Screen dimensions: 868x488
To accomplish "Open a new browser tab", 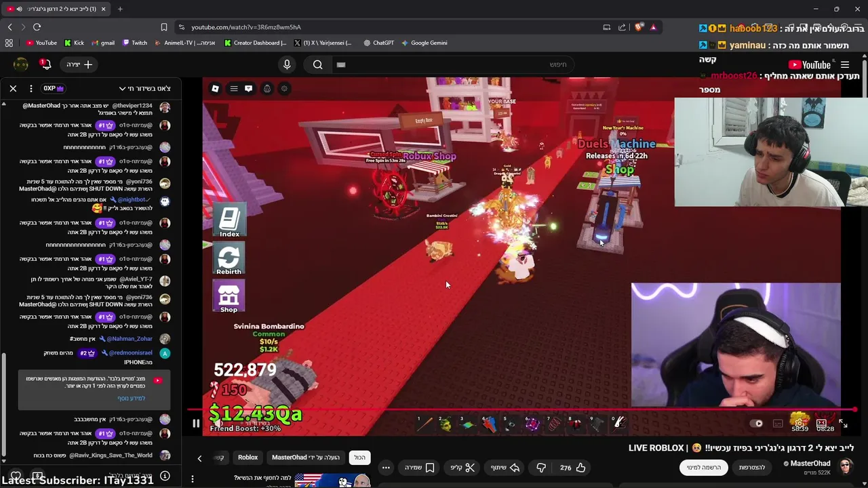I will click(120, 9).
